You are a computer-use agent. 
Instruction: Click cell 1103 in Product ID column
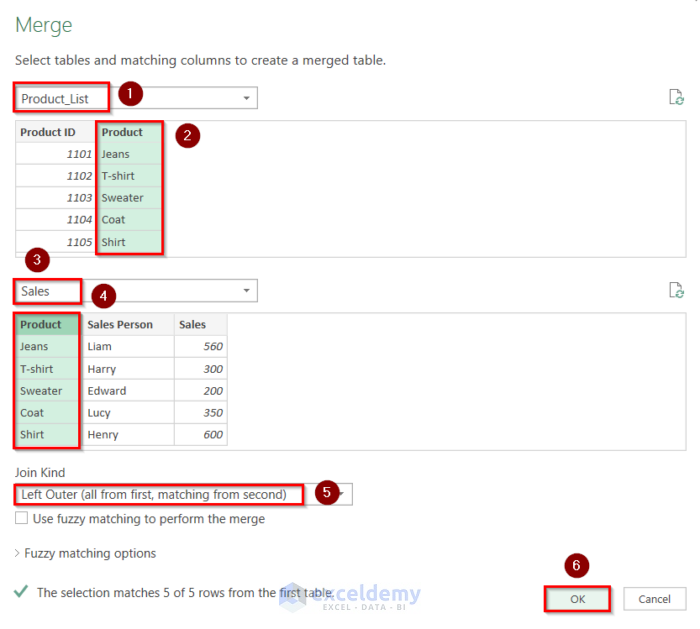55,198
